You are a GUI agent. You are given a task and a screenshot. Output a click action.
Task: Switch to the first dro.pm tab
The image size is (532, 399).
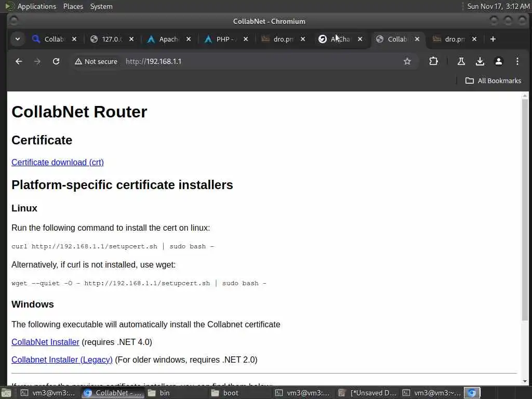283,39
